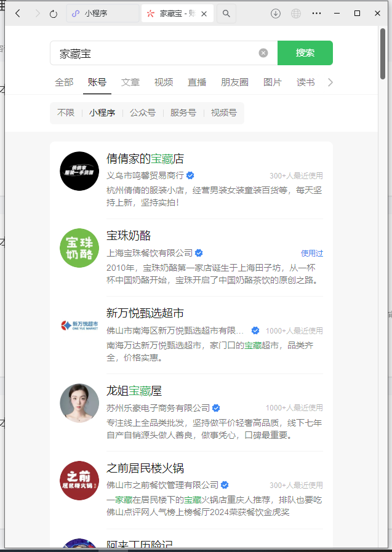
Task: Click 上海宝珠餐饮有限公司 company name
Action: (150, 253)
